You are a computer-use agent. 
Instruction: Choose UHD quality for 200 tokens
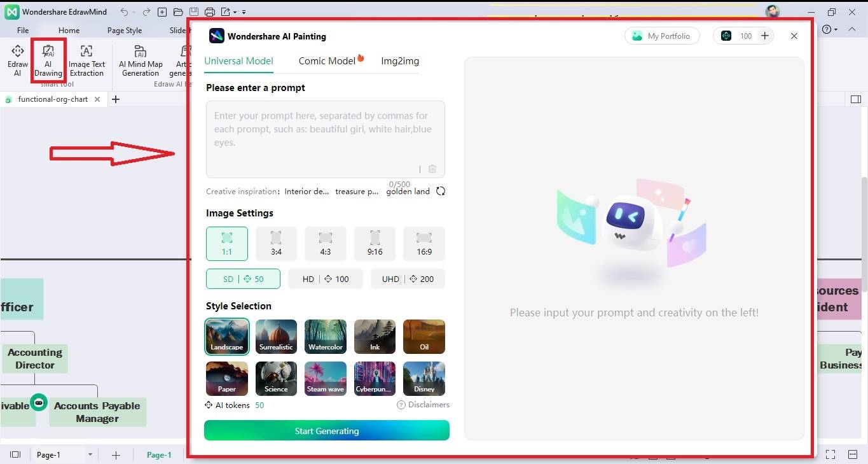coord(408,279)
